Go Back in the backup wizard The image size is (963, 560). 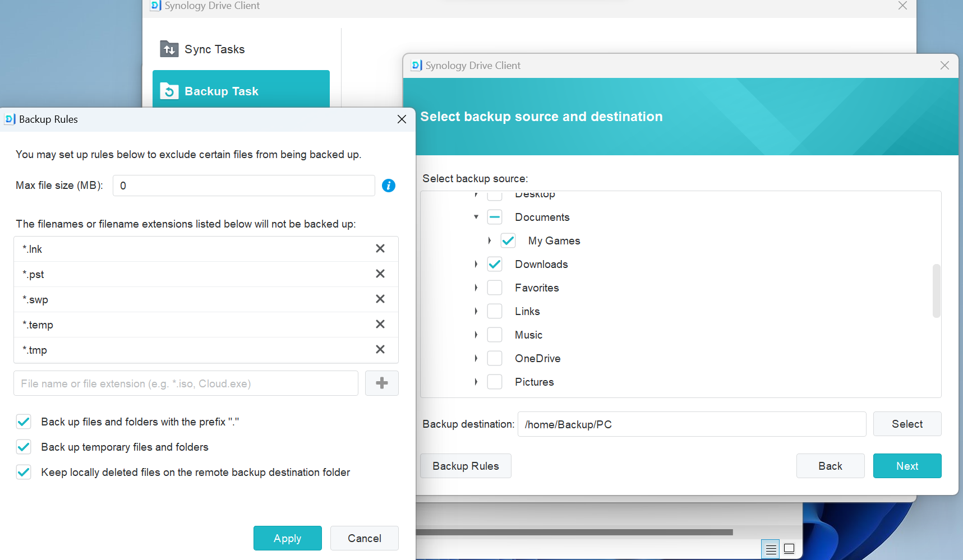click(830, 466)
